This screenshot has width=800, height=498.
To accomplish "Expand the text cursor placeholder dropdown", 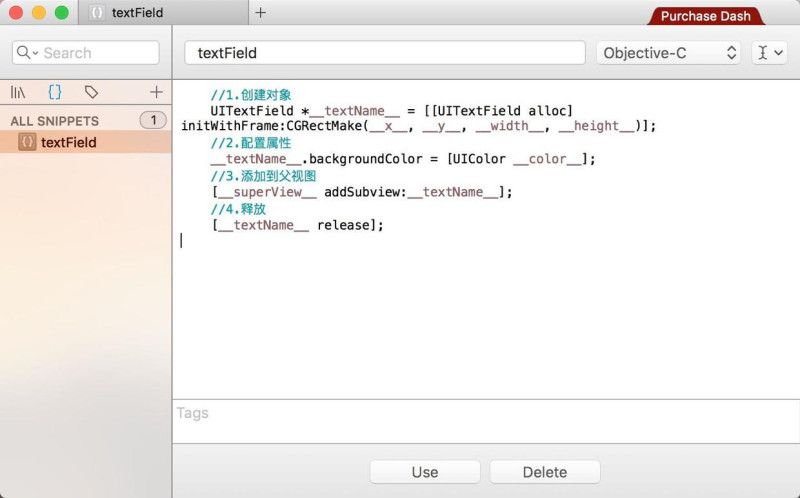I will tap(768, 53).
